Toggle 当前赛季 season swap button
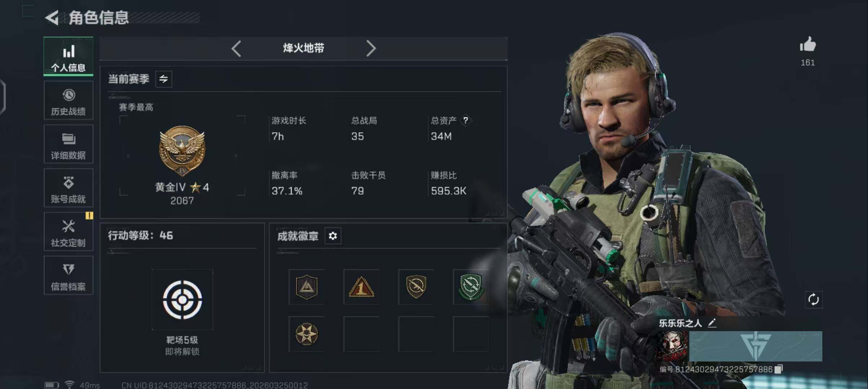Screen dimensions: 868x389 click(164, 79)
